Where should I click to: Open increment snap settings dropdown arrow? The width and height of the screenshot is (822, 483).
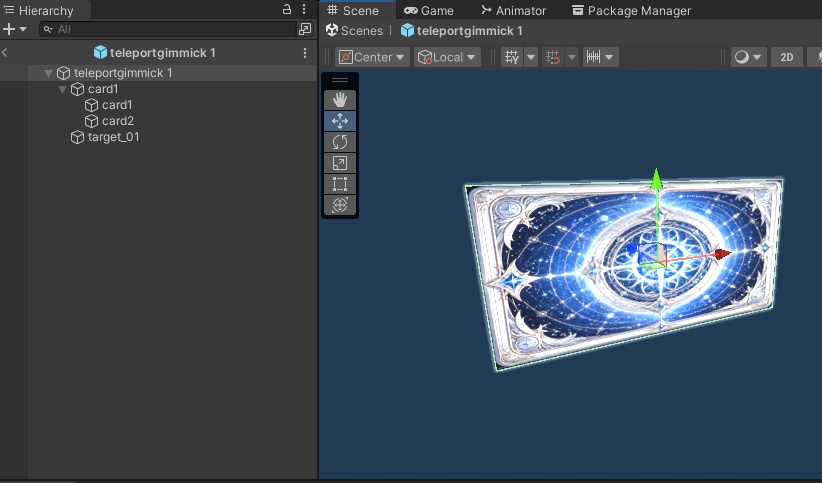coord(609,57)
